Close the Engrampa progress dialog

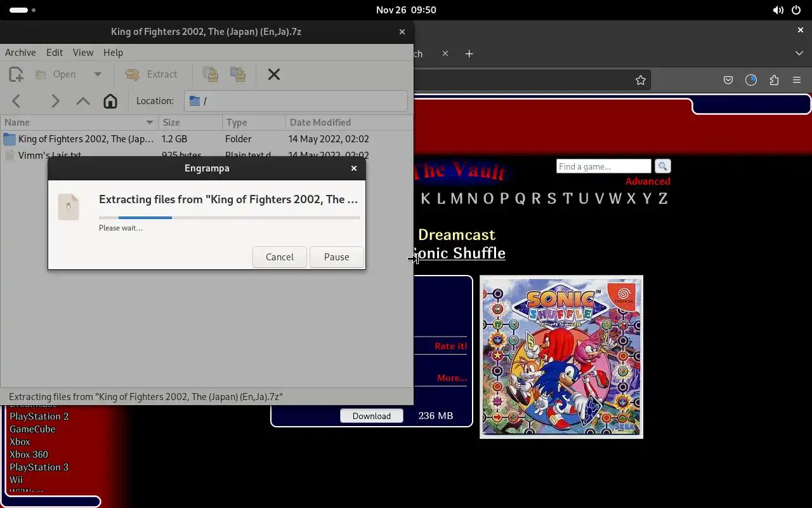(x=354, y=168)
